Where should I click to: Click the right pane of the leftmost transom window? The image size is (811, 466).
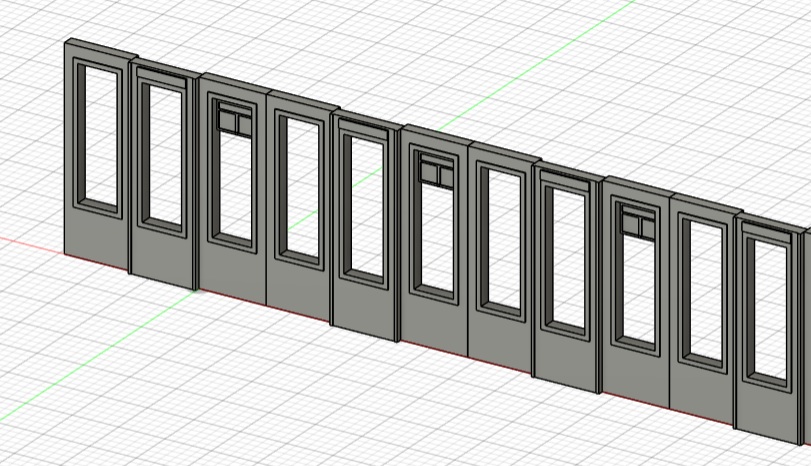tap(241, 124)
